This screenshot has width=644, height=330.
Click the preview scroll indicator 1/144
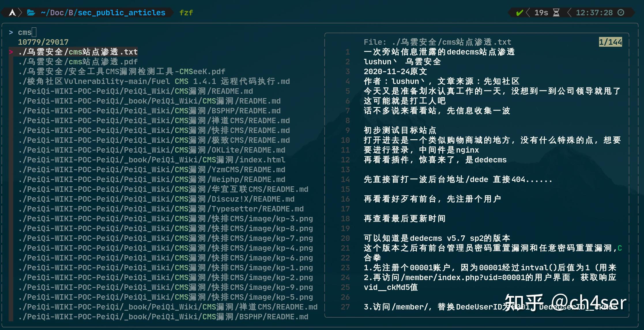[x=610, y=42]
